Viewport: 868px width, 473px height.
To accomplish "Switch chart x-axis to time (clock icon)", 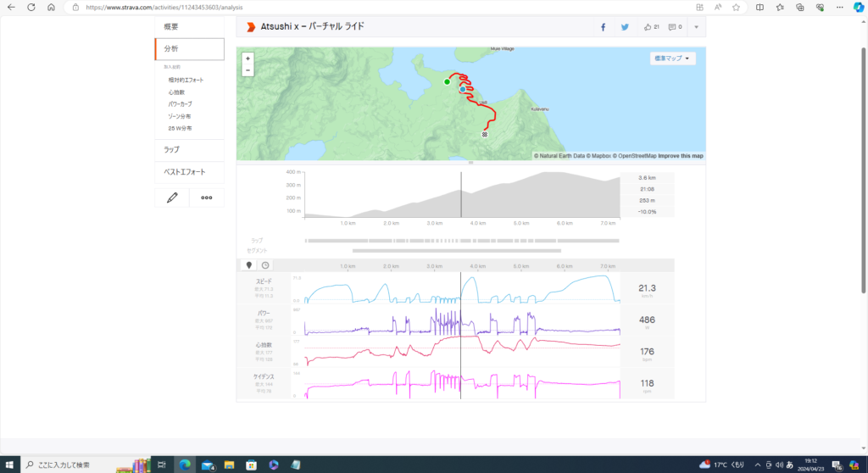I will point(265,265).
